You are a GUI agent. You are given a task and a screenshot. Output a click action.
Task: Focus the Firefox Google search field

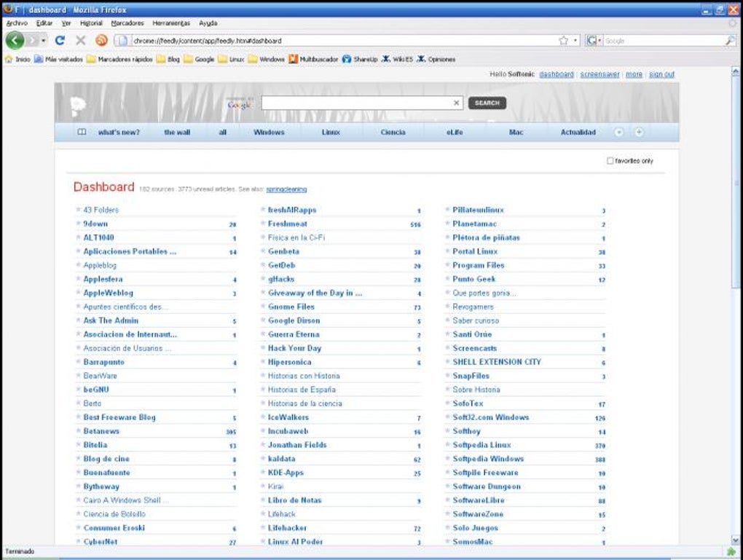664,41
